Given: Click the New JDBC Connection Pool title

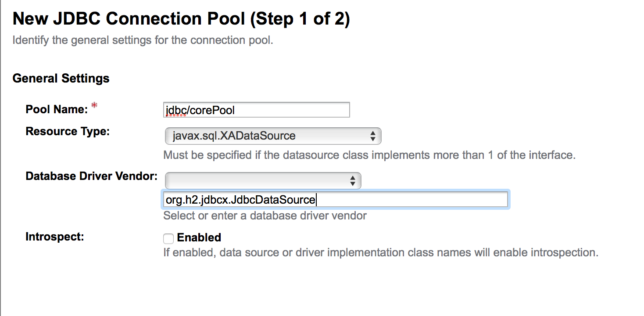Looking at the screenshot, I should pos(181,18).
